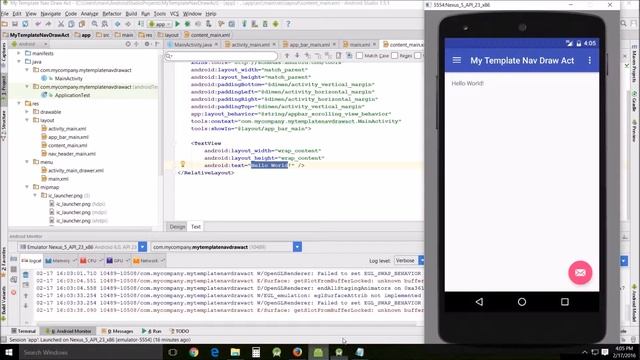This screenshot has width=640, height=360.
Task: Click the lightbulb intention icon in editor gutter
Action: click(183, 164)
